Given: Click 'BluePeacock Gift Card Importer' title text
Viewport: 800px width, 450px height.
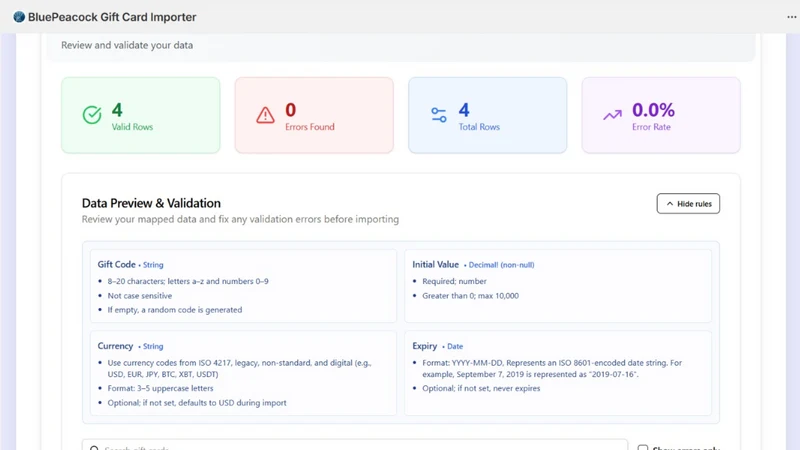Looking at the screenshot, I should (112, 17).
